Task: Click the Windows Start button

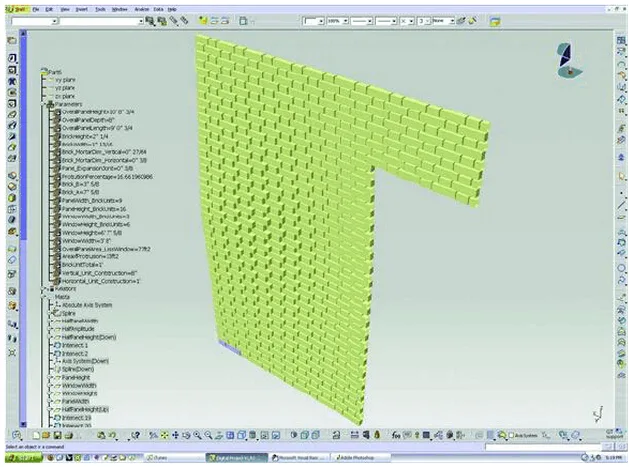Action: (x=23, y=458)
